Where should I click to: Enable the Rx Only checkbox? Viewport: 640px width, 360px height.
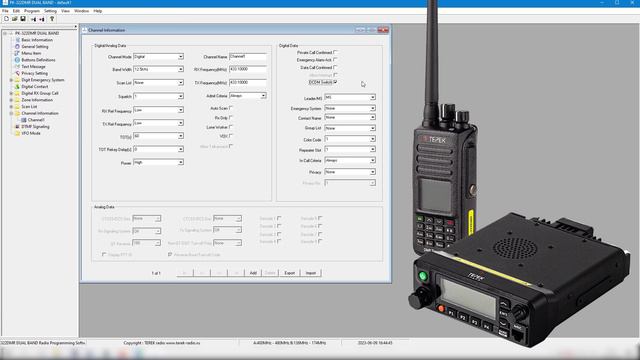point(231,118)
